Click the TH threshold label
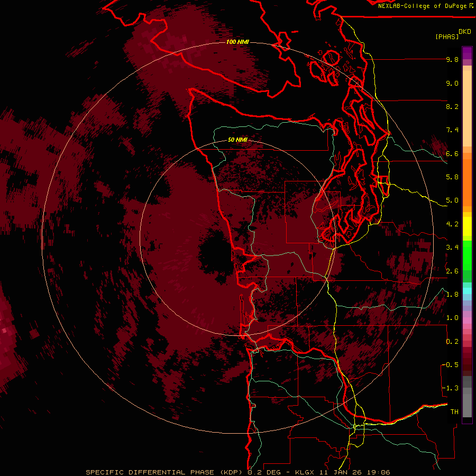 [x=454, y=412]
